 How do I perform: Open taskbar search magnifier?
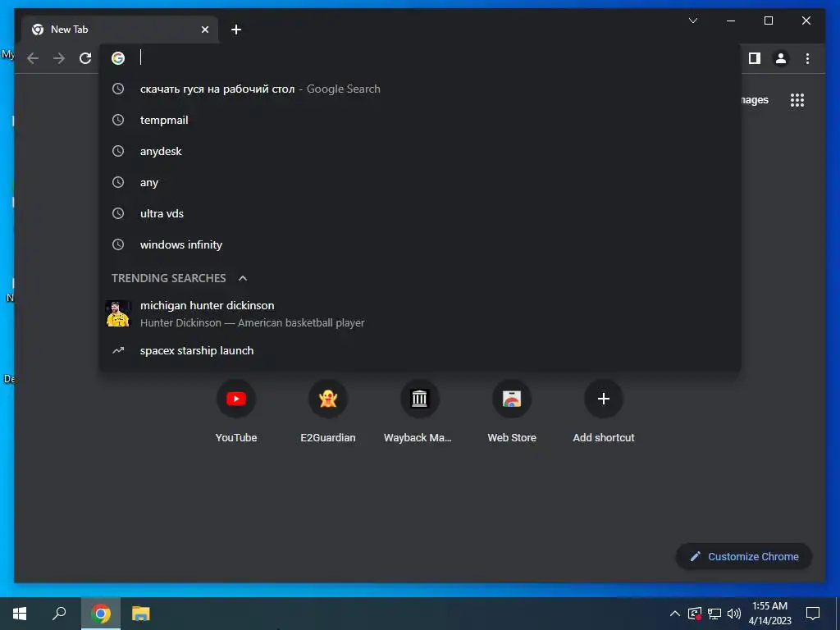click(x=59, y=614)
